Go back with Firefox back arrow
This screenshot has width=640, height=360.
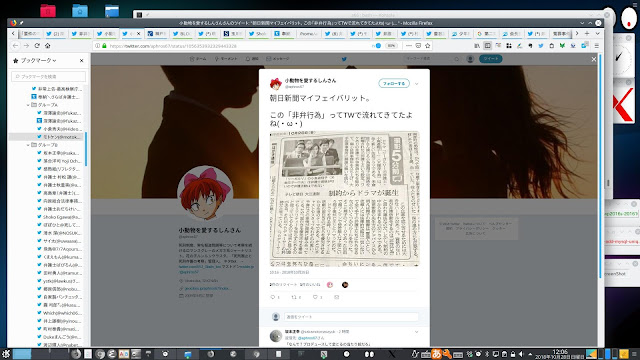pyautogui.click(x=16, y=46)
